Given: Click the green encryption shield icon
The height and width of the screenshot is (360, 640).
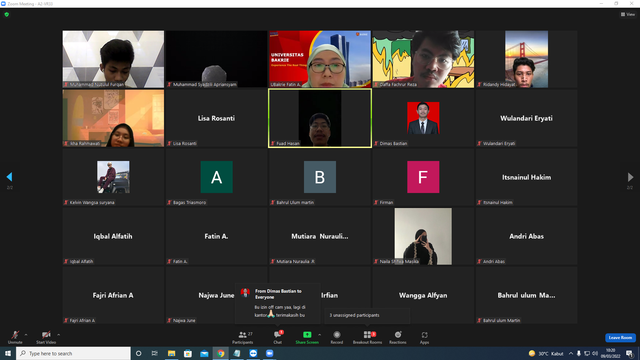Looking at the screenshot, I should click(7, 14).
